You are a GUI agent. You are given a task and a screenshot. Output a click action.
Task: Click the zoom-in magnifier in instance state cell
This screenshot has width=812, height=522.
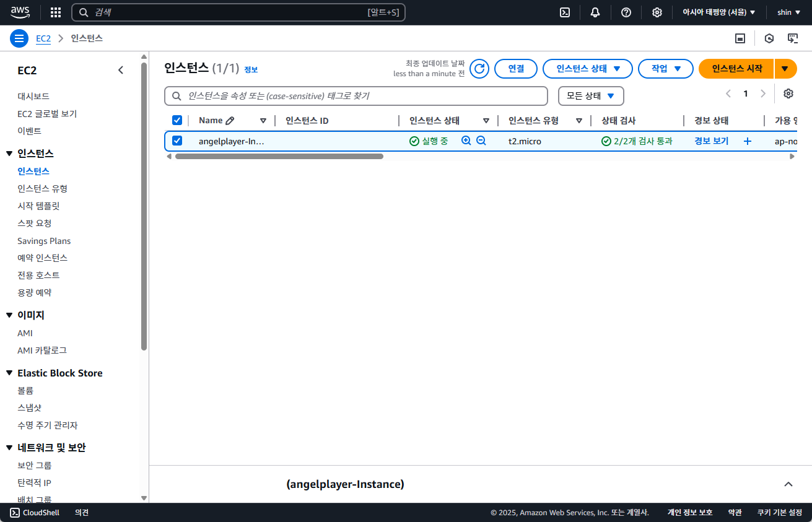(466, 141)
